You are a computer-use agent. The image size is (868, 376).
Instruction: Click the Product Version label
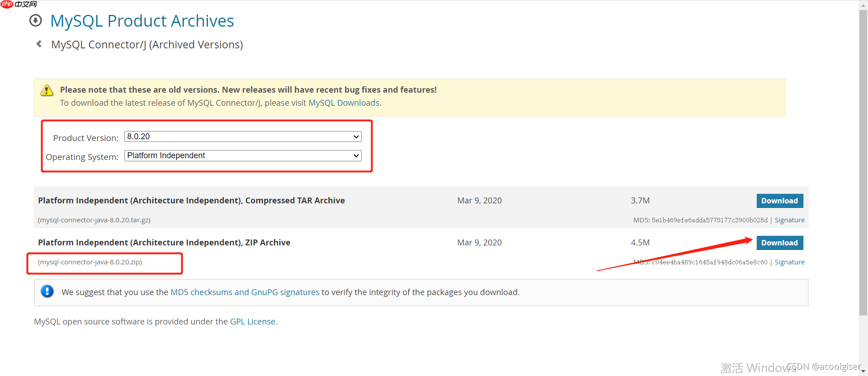(86, 138)
